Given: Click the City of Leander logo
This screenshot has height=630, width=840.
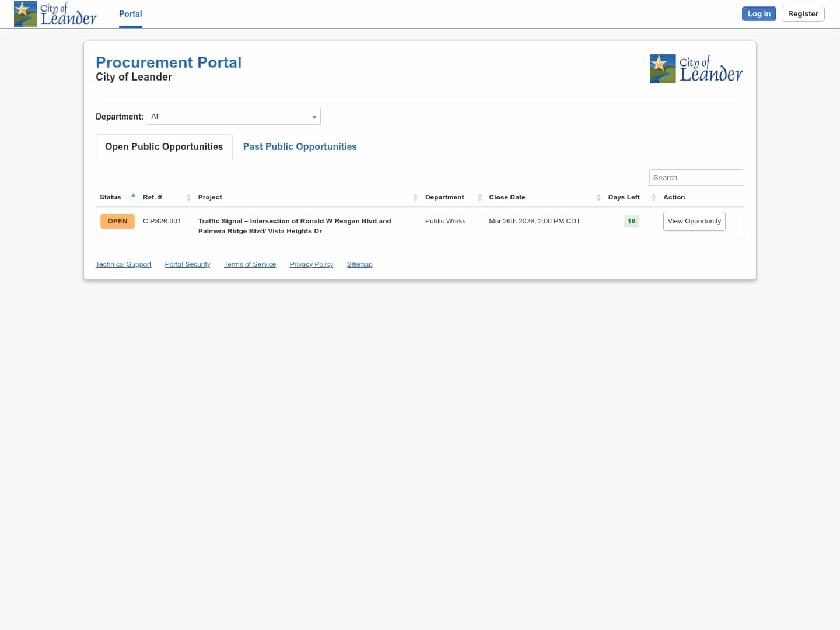Looking at the screenshot, I should [55, 13].
